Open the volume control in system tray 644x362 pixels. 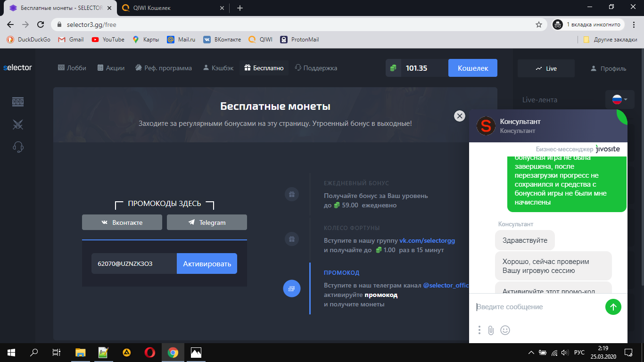tap(565, 352)
